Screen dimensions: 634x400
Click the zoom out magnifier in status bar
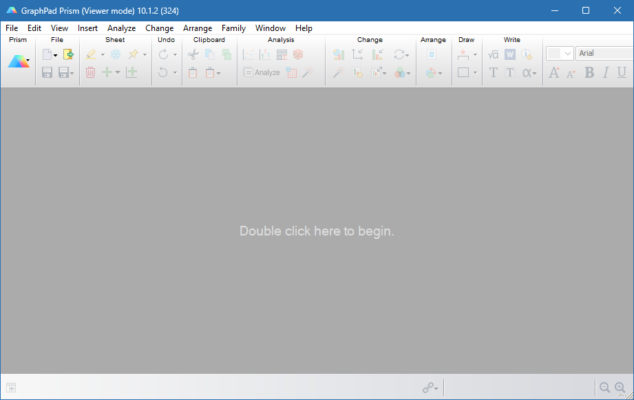[604, 387]
